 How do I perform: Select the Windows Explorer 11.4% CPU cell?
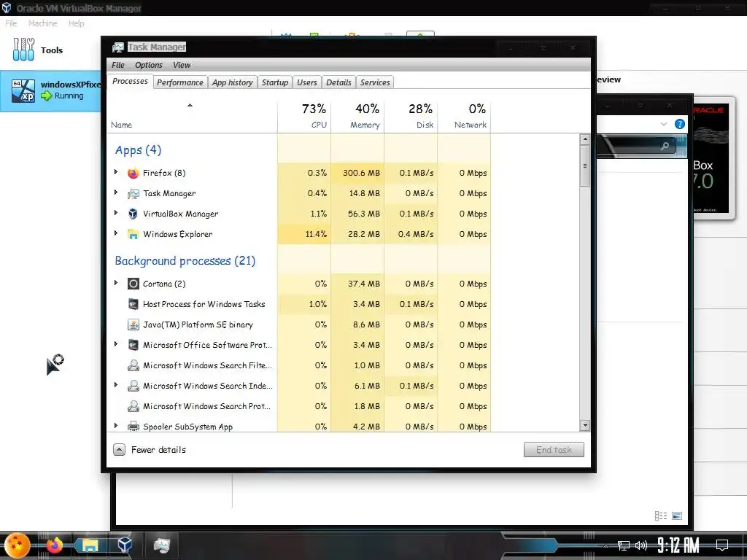tap(304, 234)
